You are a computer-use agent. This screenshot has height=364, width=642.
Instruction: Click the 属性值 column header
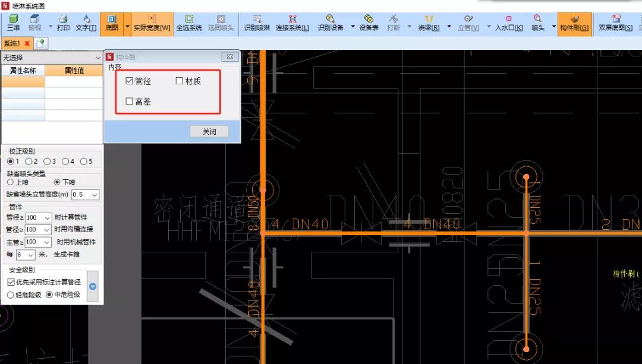click(x=74, y=70)
